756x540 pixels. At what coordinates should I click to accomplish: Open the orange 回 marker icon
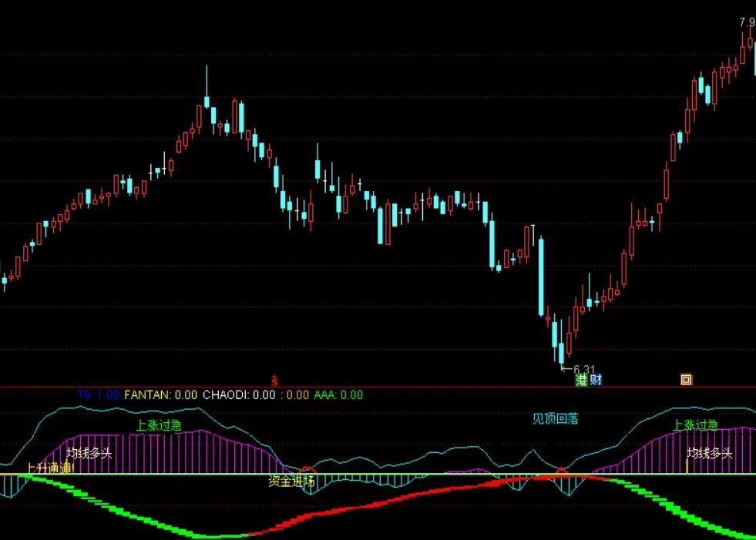686,380
